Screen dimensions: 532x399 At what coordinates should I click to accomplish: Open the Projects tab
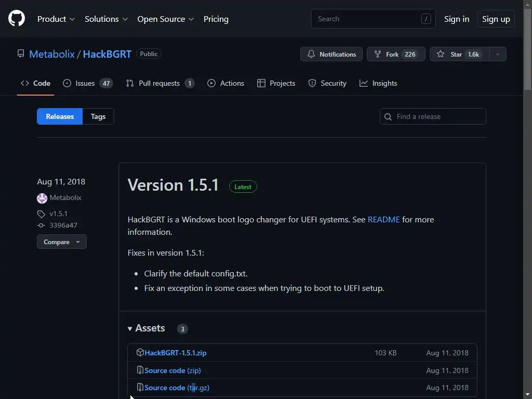point(276,83)
